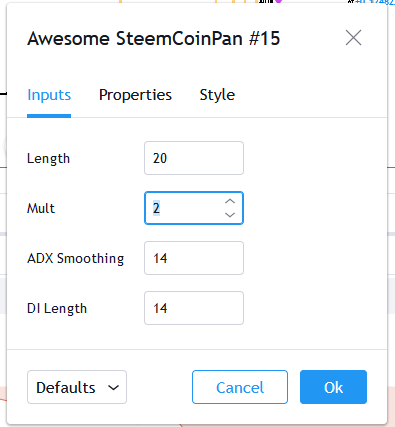Click the dialog title Awesome SteemCoinPan #15

(154, 38)
